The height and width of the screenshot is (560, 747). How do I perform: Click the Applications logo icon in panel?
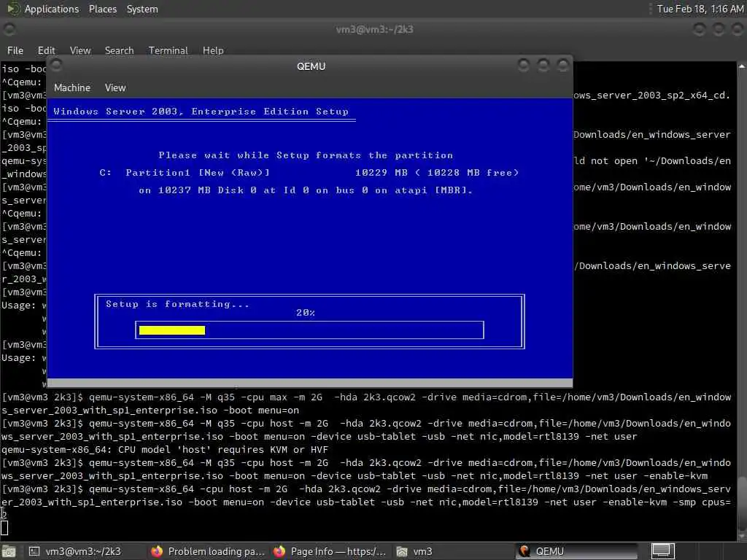pyautogui.click(x=12, y=9)
